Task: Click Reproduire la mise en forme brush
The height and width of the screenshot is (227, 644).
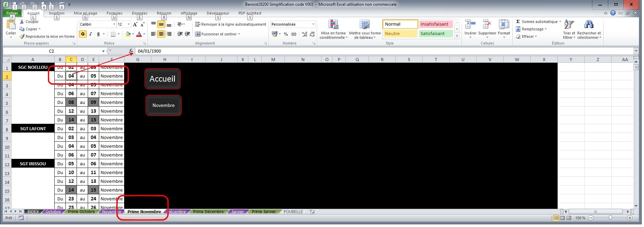Action: (22, 36)
